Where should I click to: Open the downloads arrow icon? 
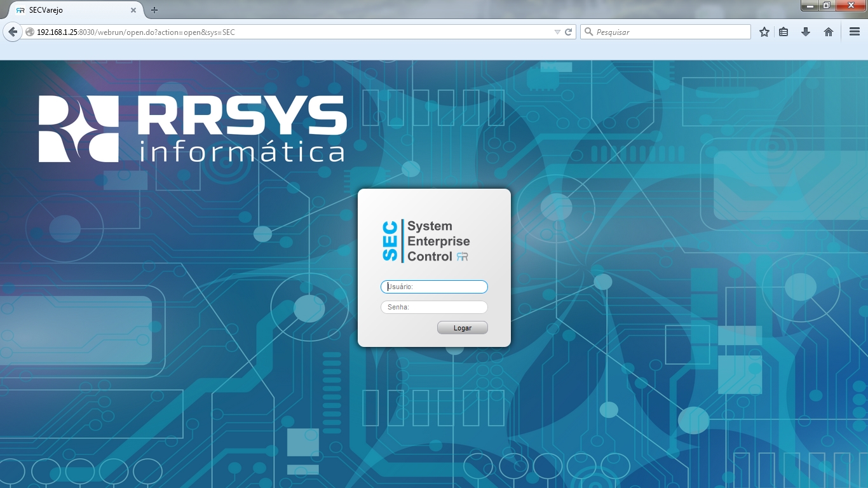[806, 32]
